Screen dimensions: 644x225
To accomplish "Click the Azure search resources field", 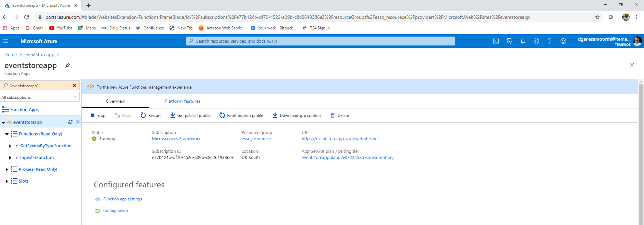I will click(x=321, y=41).
